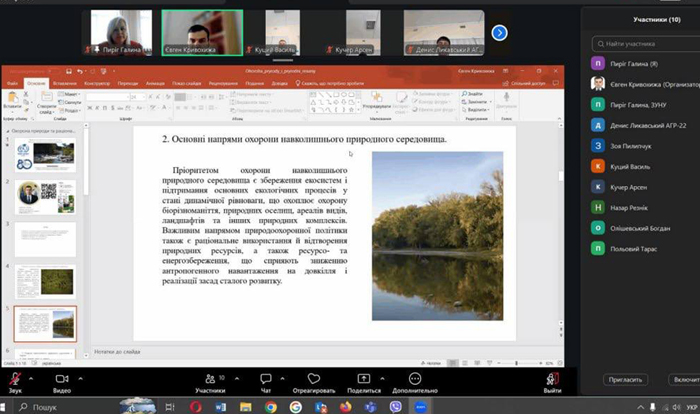Viewport: 700px width, 414px height.
Task: Click Undo icon in quick access toolbar
Action: click(79, 71)
